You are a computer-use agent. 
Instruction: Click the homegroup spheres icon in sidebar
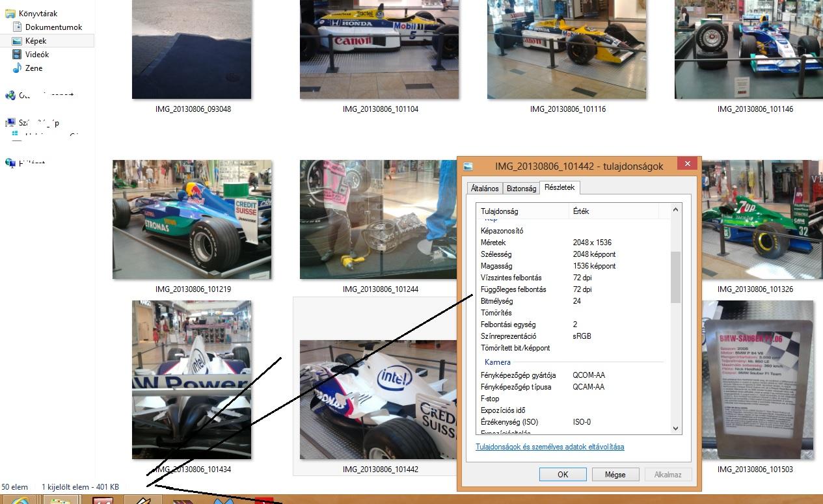click(10, 96)
